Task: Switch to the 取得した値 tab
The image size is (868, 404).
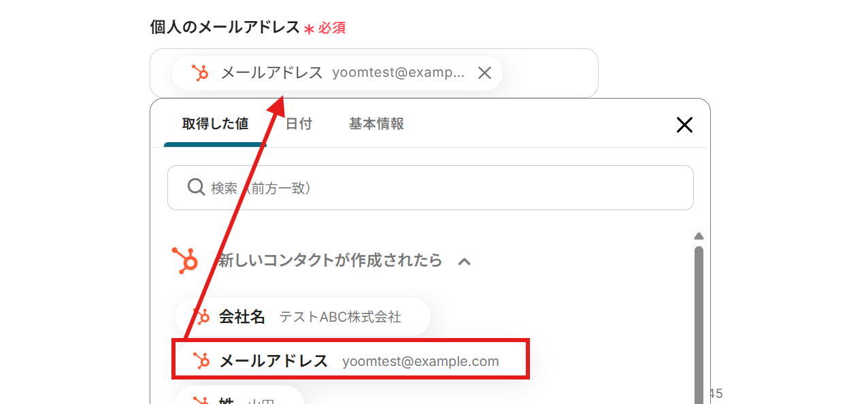Action: [215, 124]
